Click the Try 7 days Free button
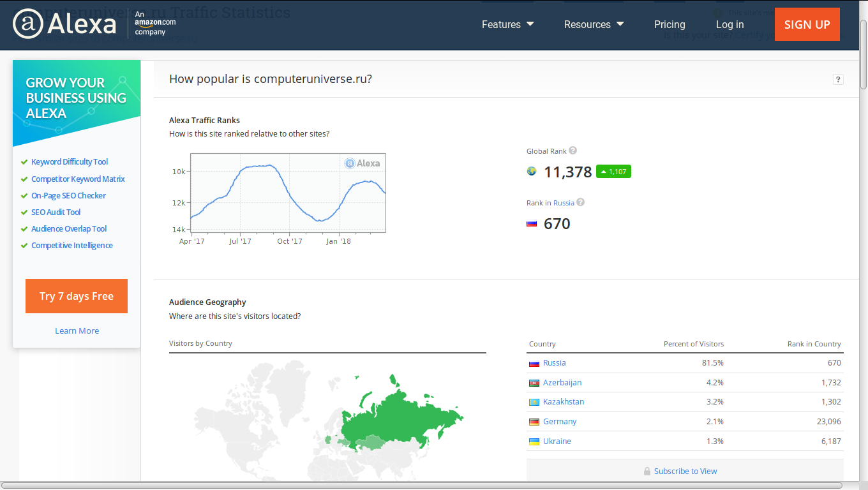 77,296
